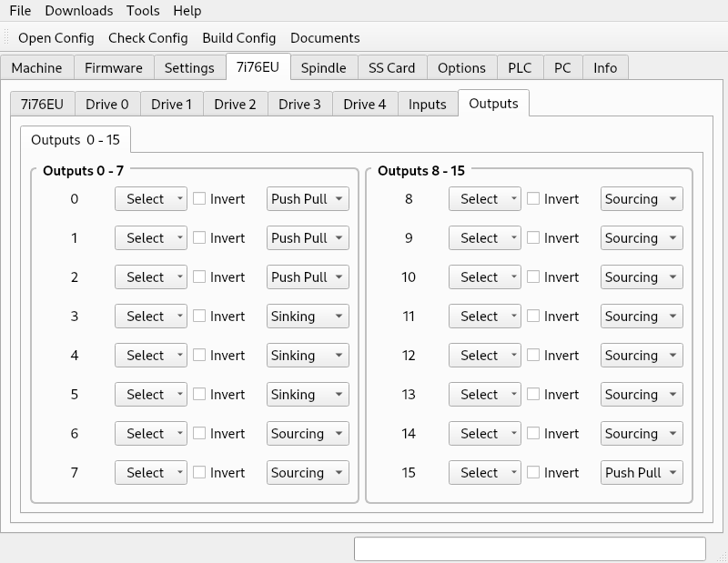Open the Push Pull dropdown for output 15
Image resolution: width=728 pixels, height=563 pixels.
pyautogui.click(x=642, y=473)
